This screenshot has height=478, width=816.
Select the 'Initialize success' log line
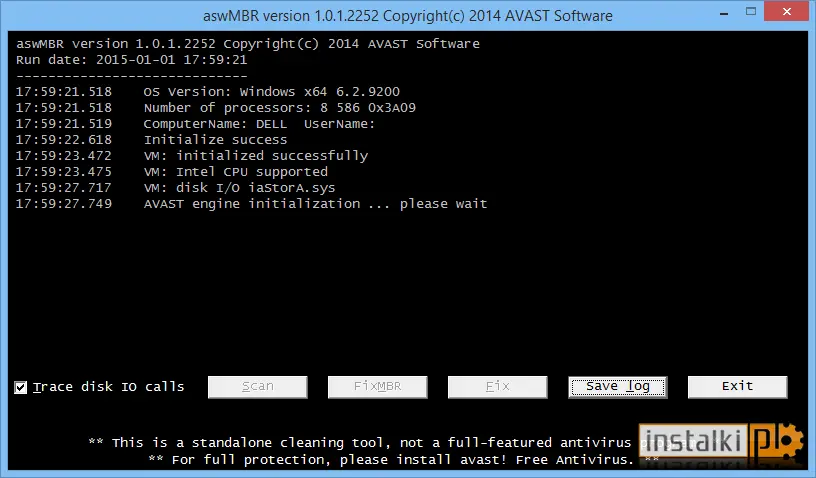click(x=151, y=140)
